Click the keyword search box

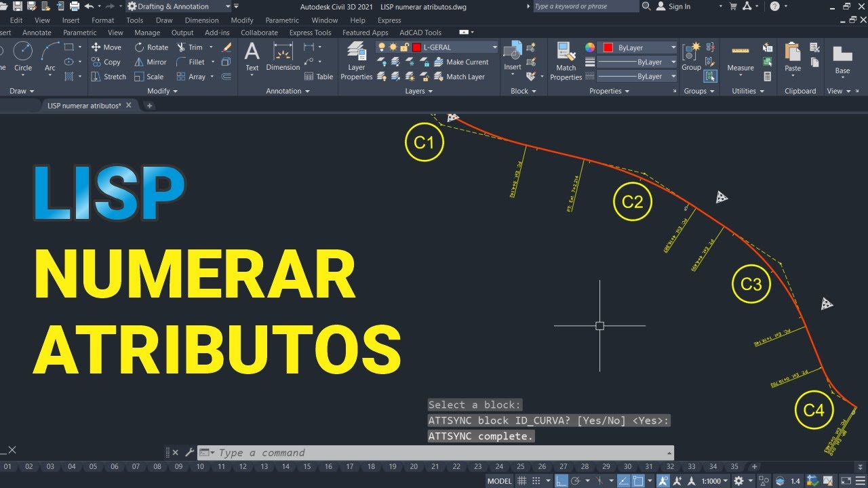tap(585, 6)
